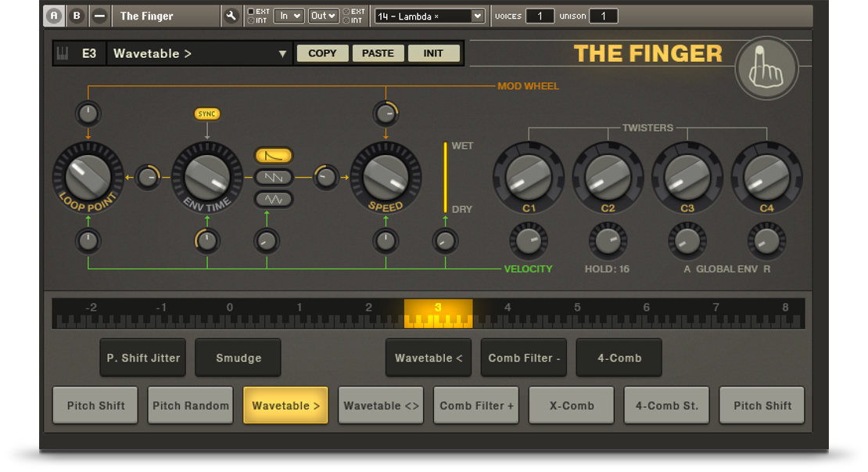Select snapshot A button
This screenshot has width=868, height=472.
coord(54,16)
